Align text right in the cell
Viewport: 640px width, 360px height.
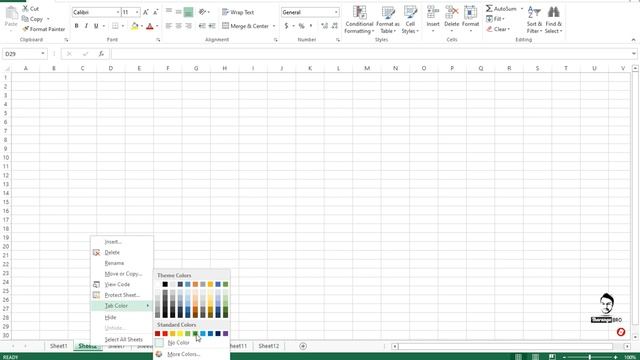click(x=188, y=26)
